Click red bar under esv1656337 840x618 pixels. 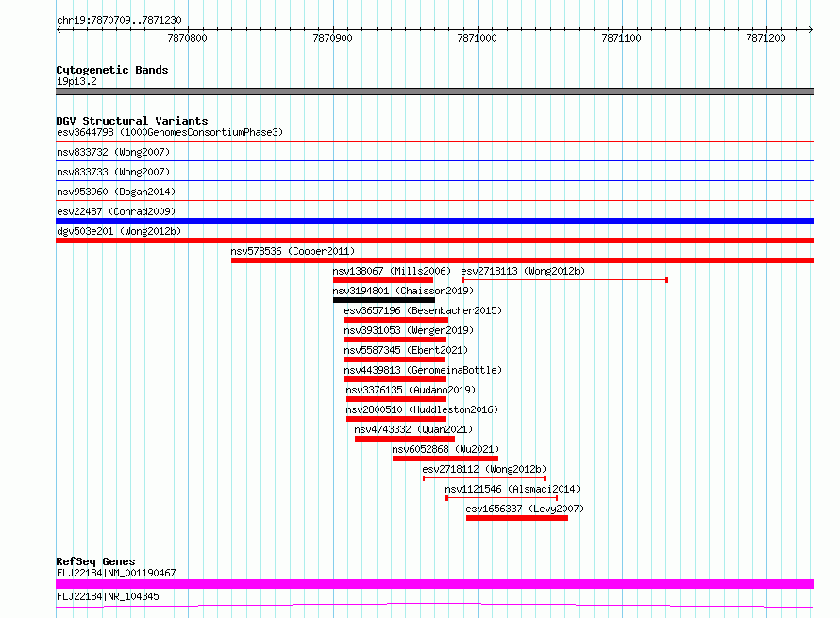click(517, 518)
